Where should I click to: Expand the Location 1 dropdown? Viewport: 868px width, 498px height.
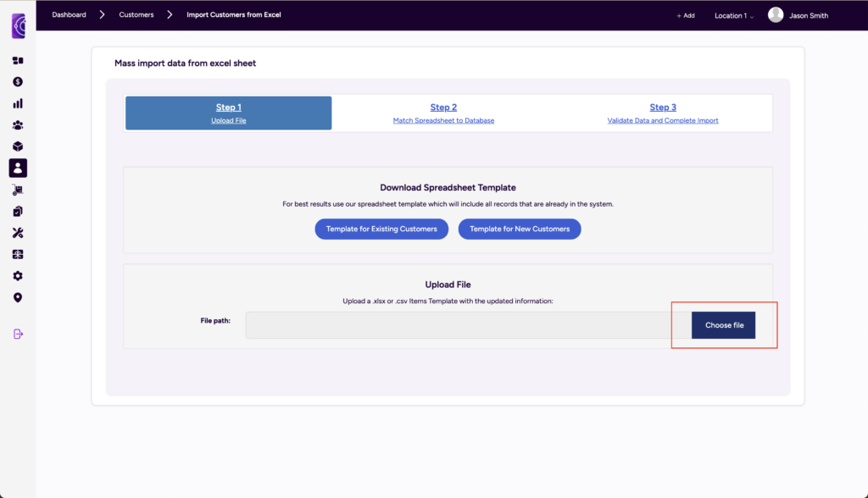point(733,15)
